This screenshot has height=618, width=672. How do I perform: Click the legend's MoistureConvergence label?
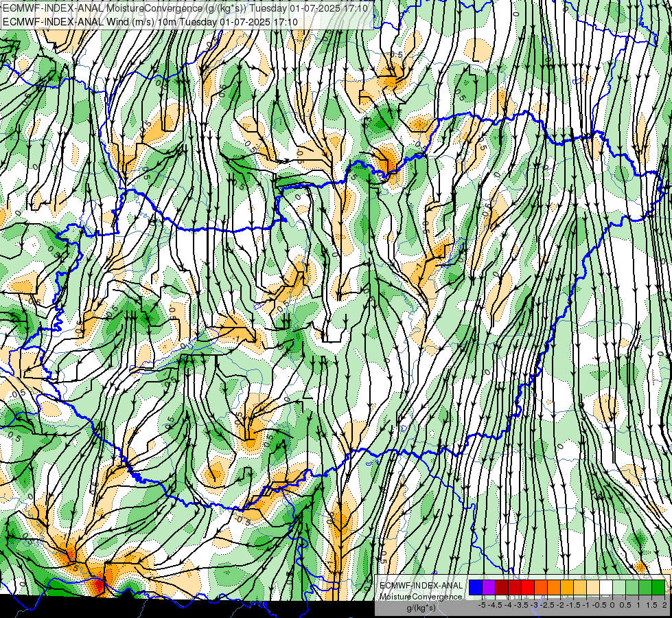[421, 597]
